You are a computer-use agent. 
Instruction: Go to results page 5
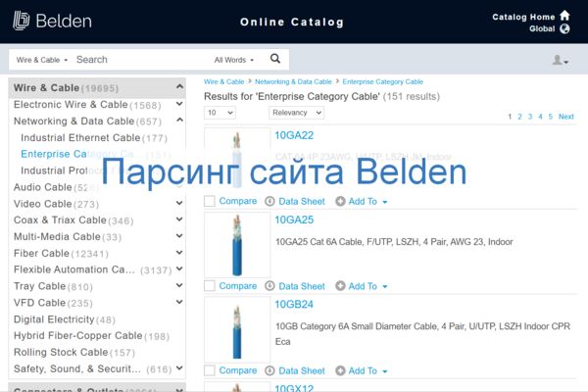tap(550, 117)
